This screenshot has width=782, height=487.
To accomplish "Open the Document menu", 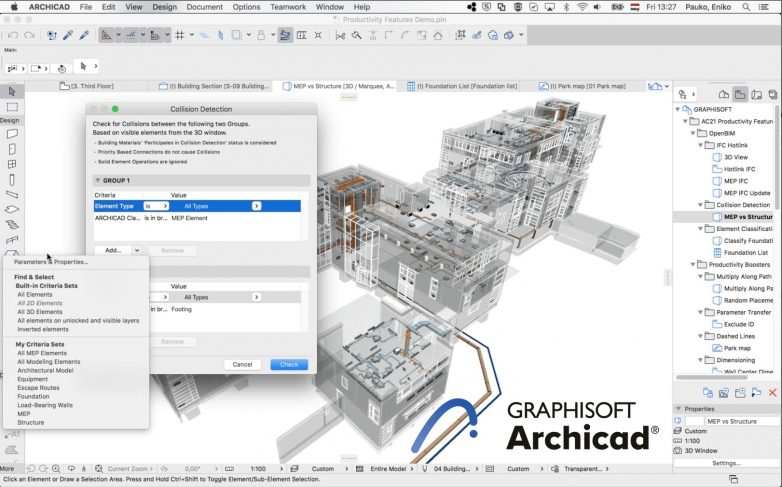I will coord(204,7).
